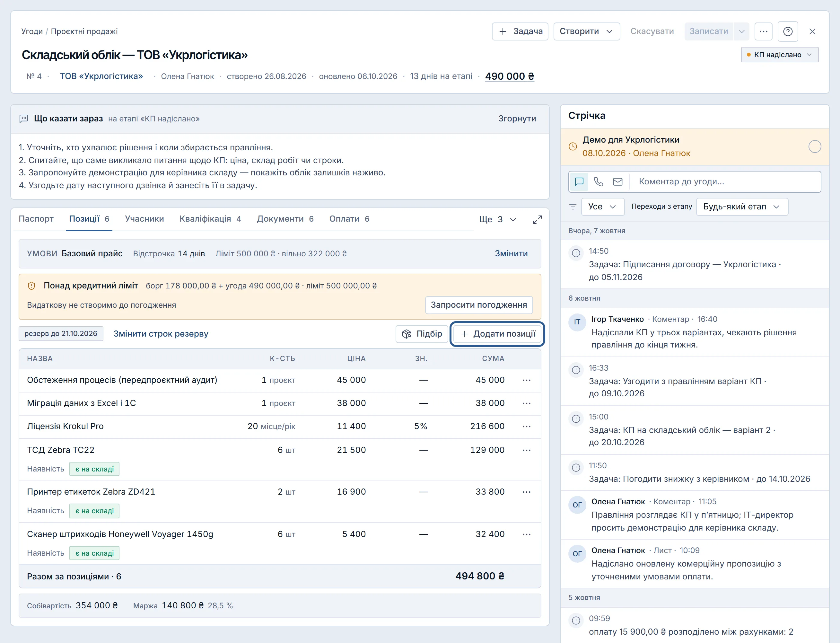Change the stage КП надіслано dropdown
Image resolution: width=840 pixels, height=643 pixels.
[x=779, y=55]
